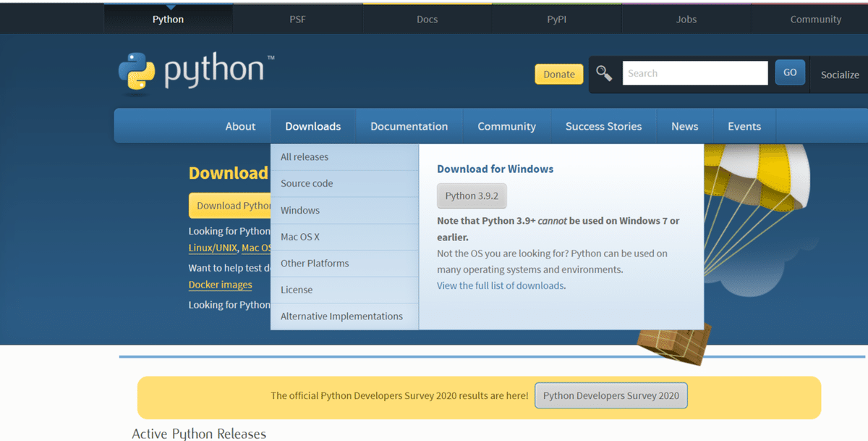Click the GO search button
Viewport: 868px width, 441px height.
point(790,72)
